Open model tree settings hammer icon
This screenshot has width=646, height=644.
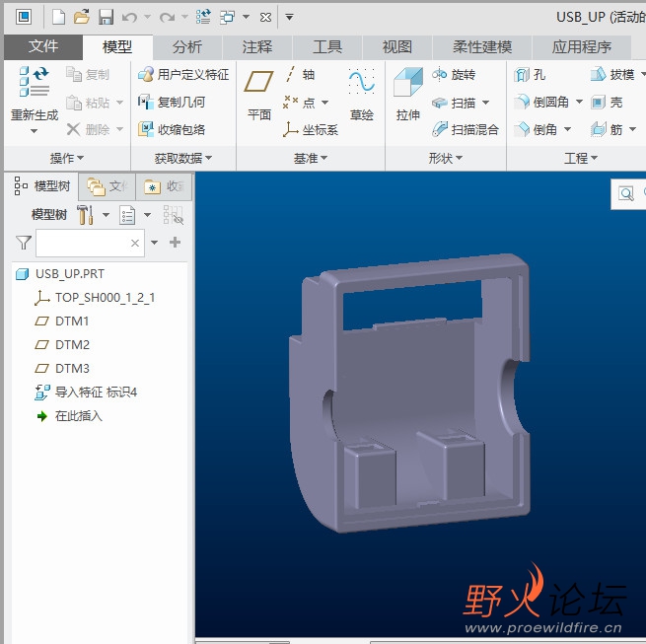(85, 215)
